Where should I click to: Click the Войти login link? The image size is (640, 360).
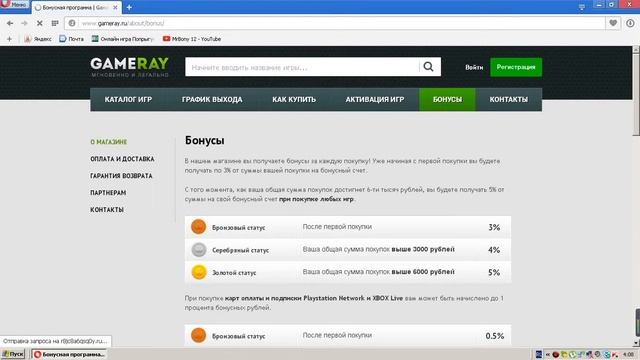click(474, 67)
